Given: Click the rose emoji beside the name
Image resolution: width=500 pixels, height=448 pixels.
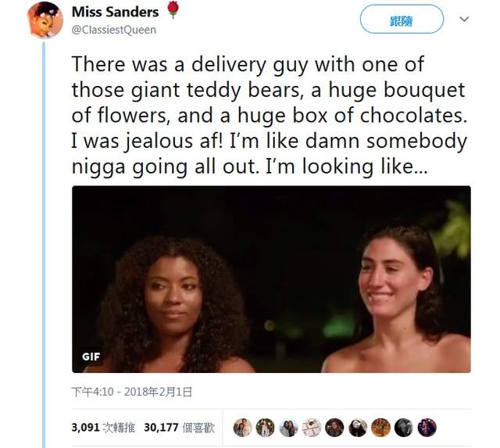Looking at the screenshot, I should [x=173, y=12].
